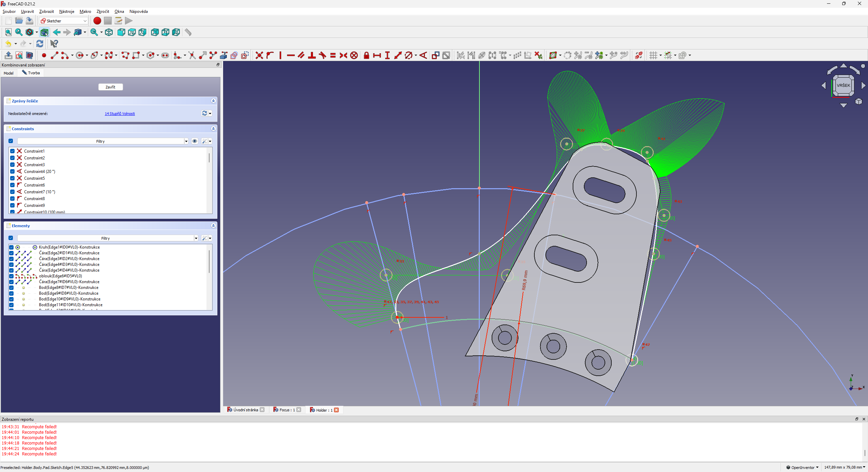
Task: Click the Create Point sketch tool
Action: tap(44, 56)
